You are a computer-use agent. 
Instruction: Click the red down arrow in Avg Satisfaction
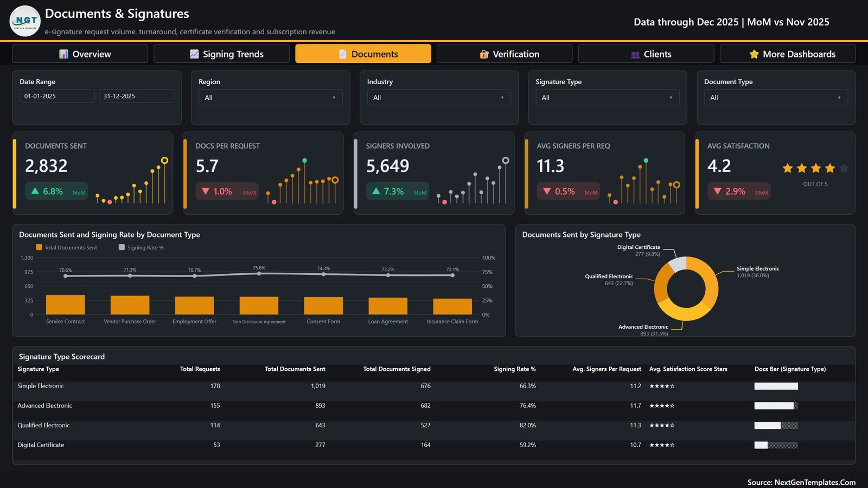click(x=717, y=191)
